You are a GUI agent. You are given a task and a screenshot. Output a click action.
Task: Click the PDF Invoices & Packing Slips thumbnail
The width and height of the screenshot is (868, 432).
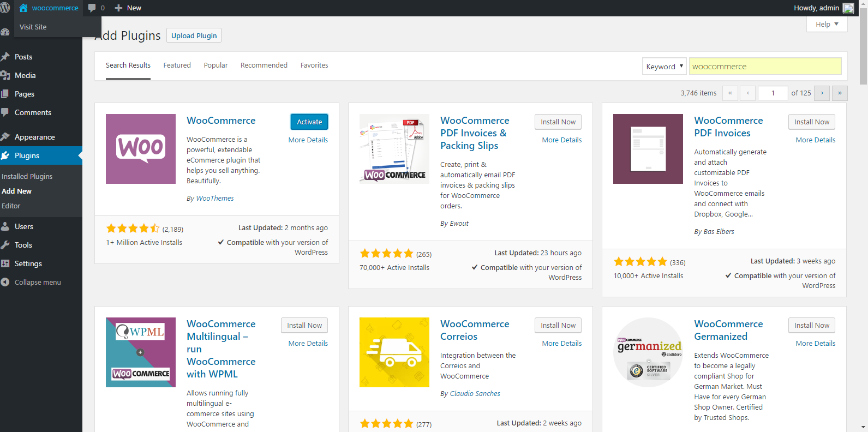pyautogui.click(x=394, y=149)
